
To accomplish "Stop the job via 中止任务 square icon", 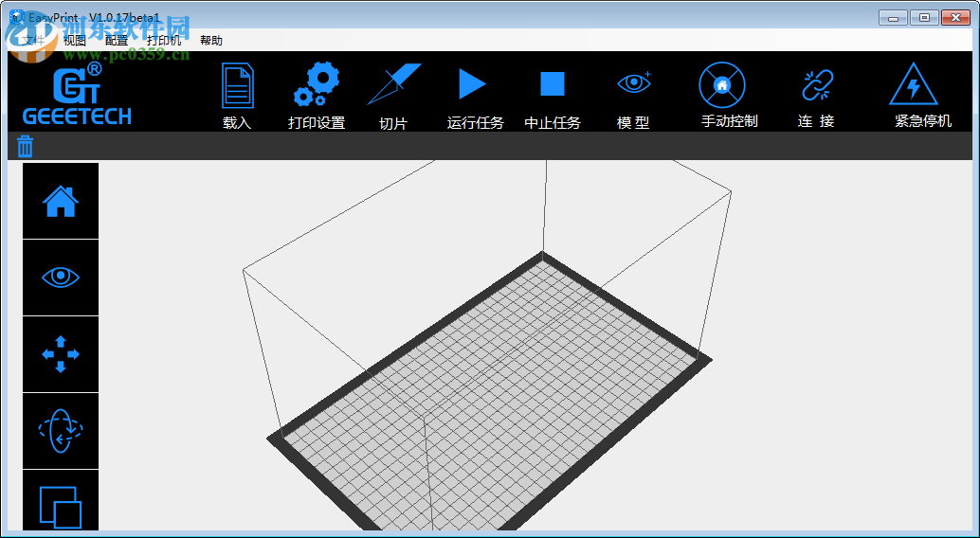I will pos(553,83).
